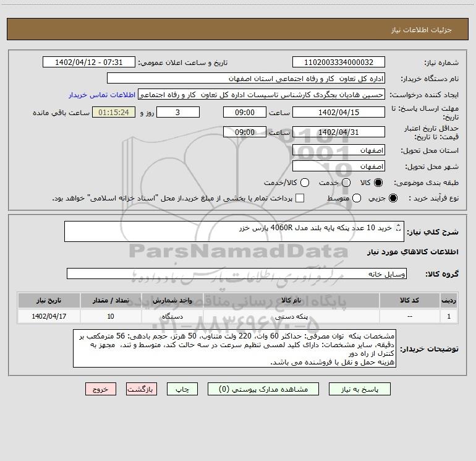Click the تعداد / مقدار column header
Screen dimensions: 476x461
click(x=111, y=300)
